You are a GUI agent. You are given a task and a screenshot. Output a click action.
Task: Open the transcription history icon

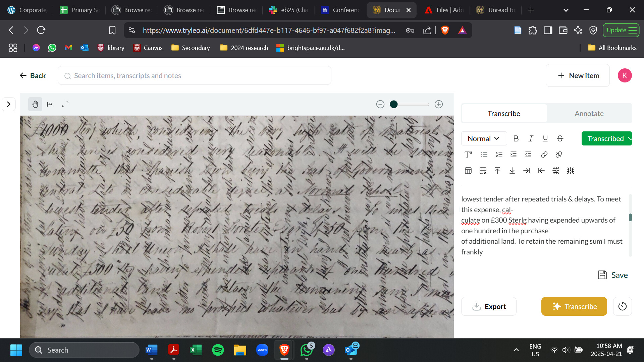pyautogui.click(x=622, y=306)
